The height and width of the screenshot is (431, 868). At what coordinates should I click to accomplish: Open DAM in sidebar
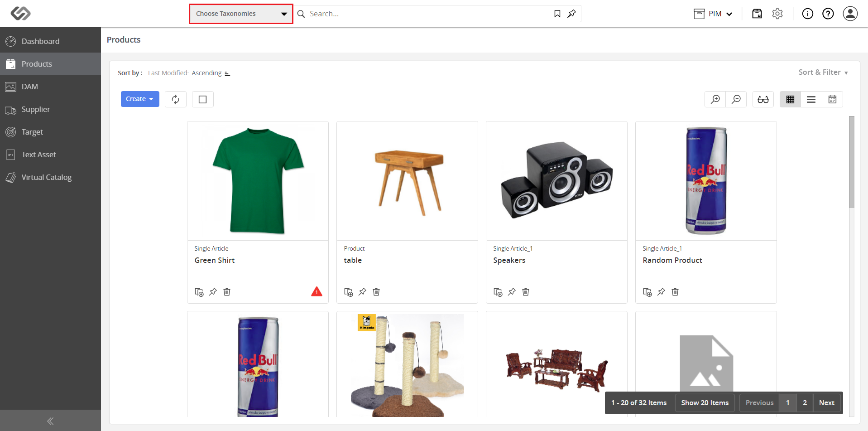tap(50, 87)
